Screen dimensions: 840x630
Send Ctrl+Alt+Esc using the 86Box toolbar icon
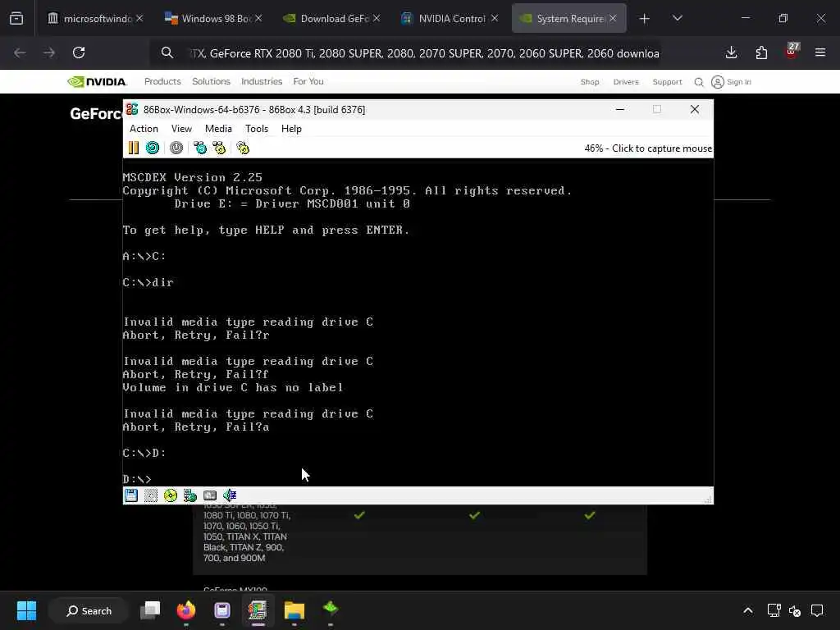tap(219, 148)
